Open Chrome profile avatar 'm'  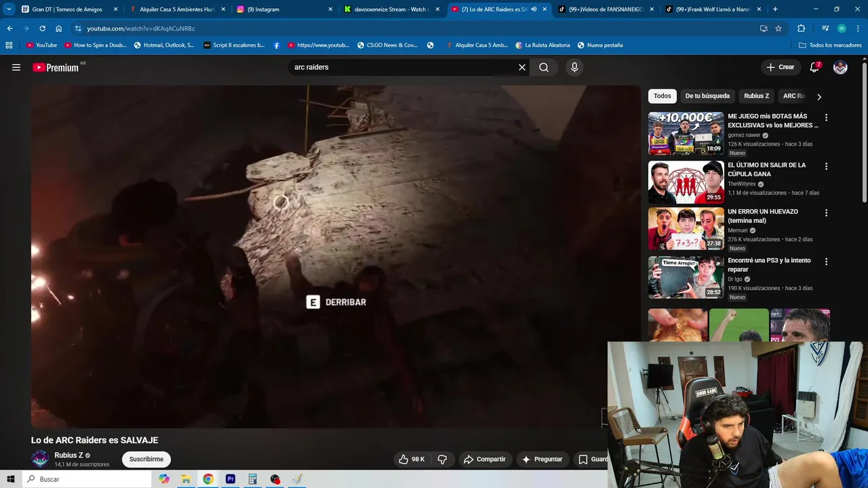tap(842, 28)
